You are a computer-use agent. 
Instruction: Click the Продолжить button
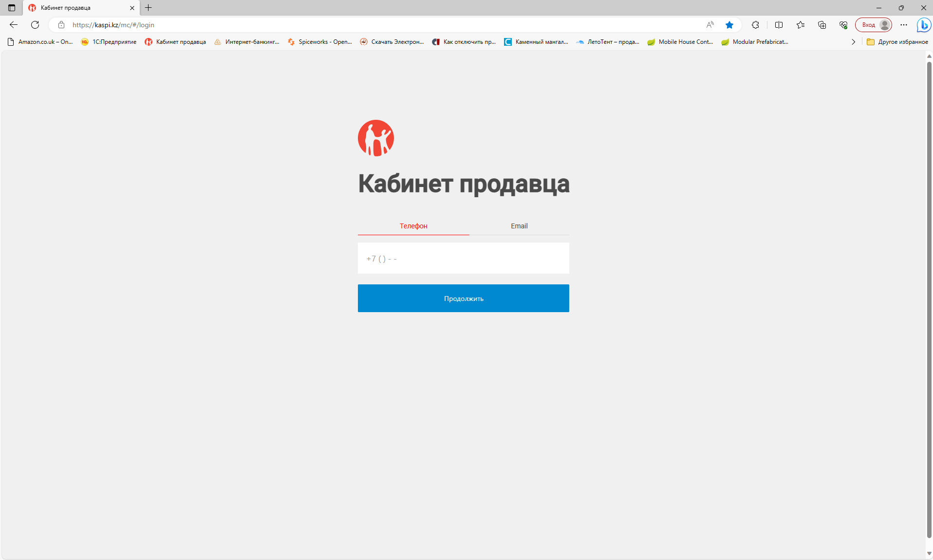pyautogui.click(x=463, y=298)
